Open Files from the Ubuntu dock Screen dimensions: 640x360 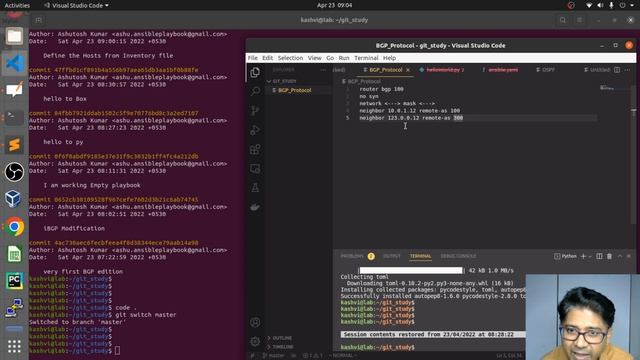click(14, 36)
